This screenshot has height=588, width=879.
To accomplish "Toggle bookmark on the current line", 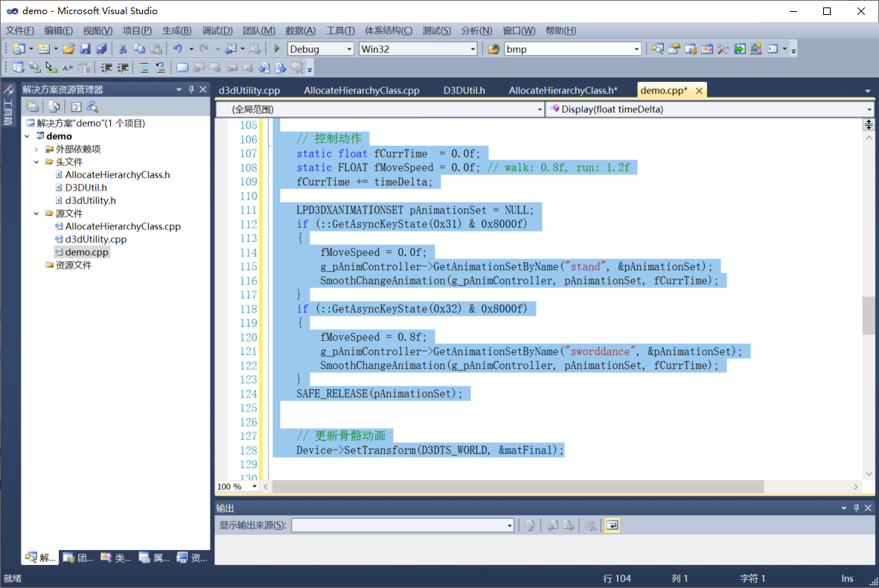I will (182, 68).
